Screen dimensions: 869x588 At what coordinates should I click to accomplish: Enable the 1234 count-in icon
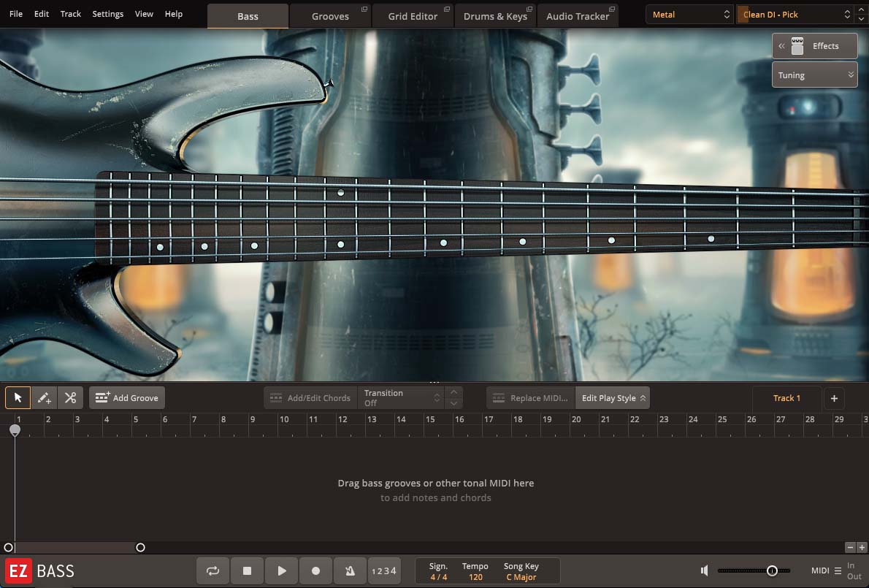point(384,570)
